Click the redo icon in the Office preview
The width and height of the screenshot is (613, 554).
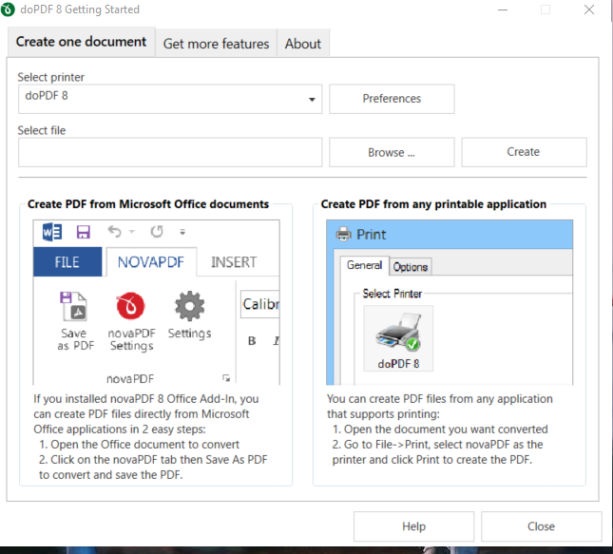pyautogui.click(x=157, y=232)
